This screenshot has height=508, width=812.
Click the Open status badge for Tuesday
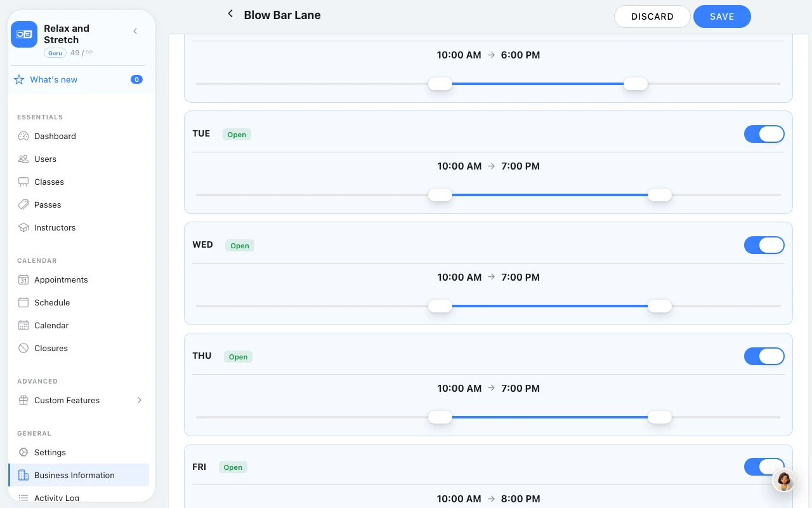click(237, 135)
